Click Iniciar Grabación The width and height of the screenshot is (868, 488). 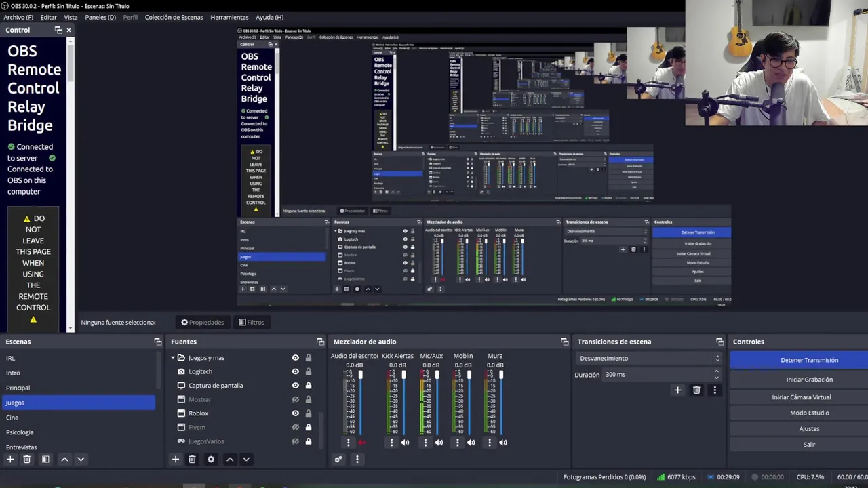pos(799,380)
